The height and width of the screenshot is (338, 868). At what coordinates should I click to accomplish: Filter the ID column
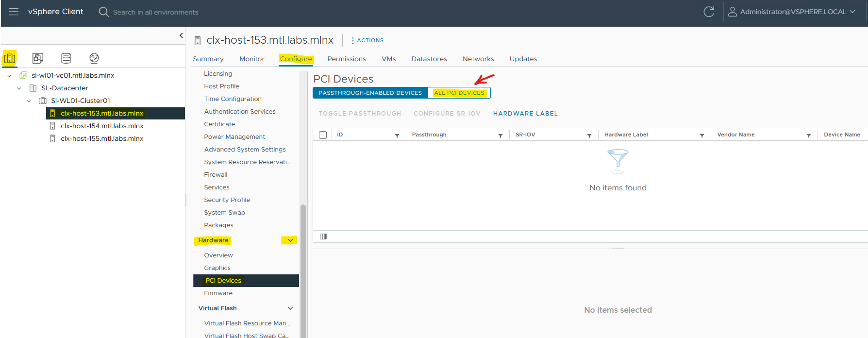pos(397,135)
